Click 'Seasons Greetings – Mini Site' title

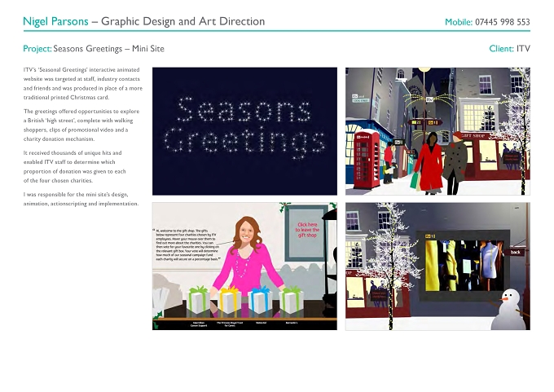pos(109,49)
